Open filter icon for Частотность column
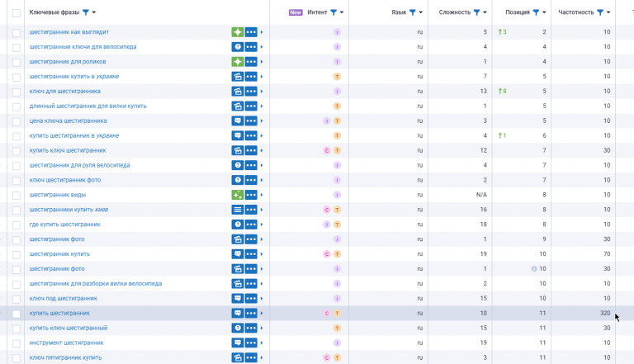The image size is (634, 364). (x=600, y=12)
